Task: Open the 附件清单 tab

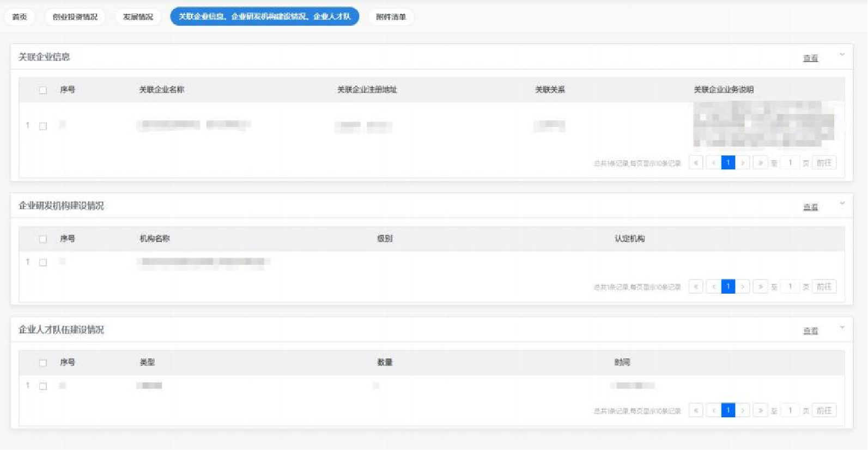Action: (391, 17)
